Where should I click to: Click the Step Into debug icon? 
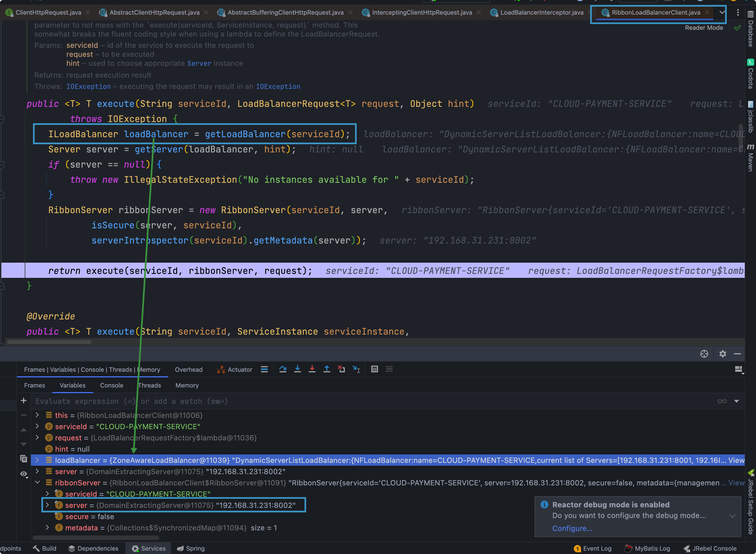[297, 369]
